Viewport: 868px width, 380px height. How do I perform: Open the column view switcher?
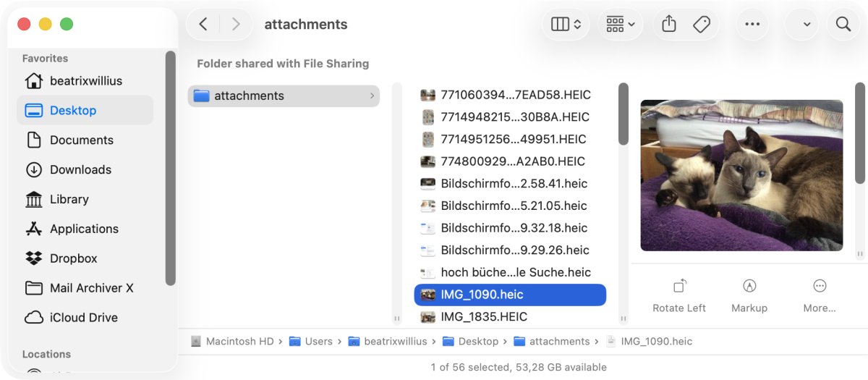566,24
